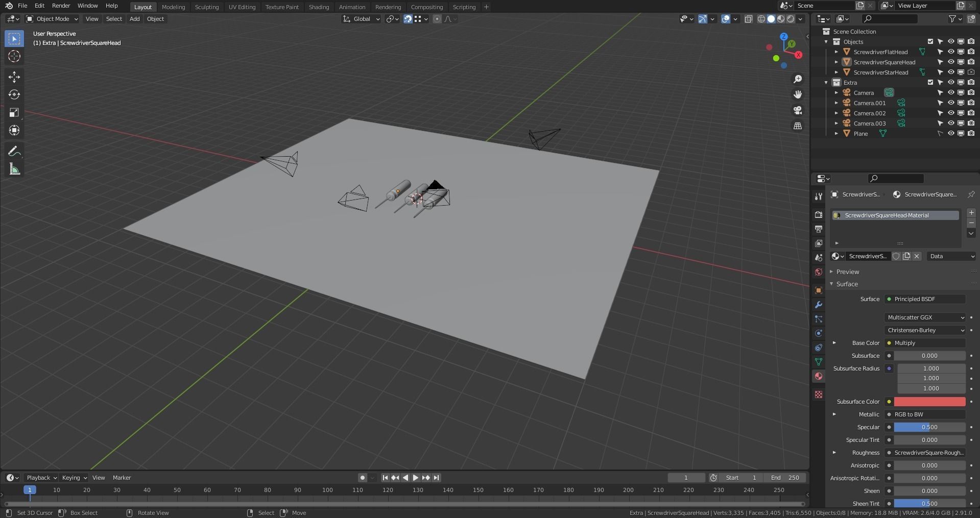Viewport: 980px width, 518px height.
Task: Toggle the snapping magnet
Action: click(408, 19)
